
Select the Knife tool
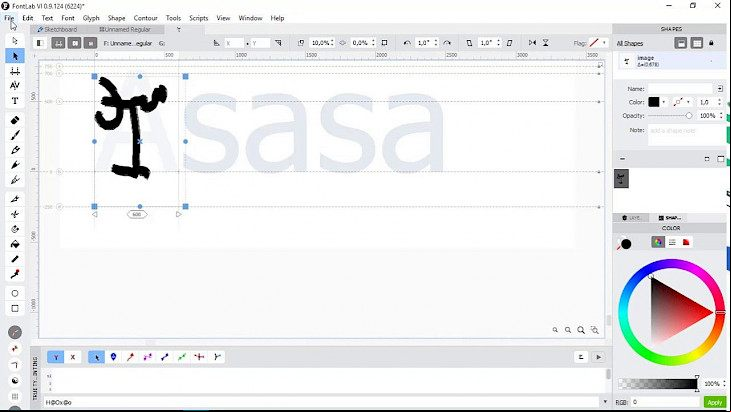click(x=15, y=199)
